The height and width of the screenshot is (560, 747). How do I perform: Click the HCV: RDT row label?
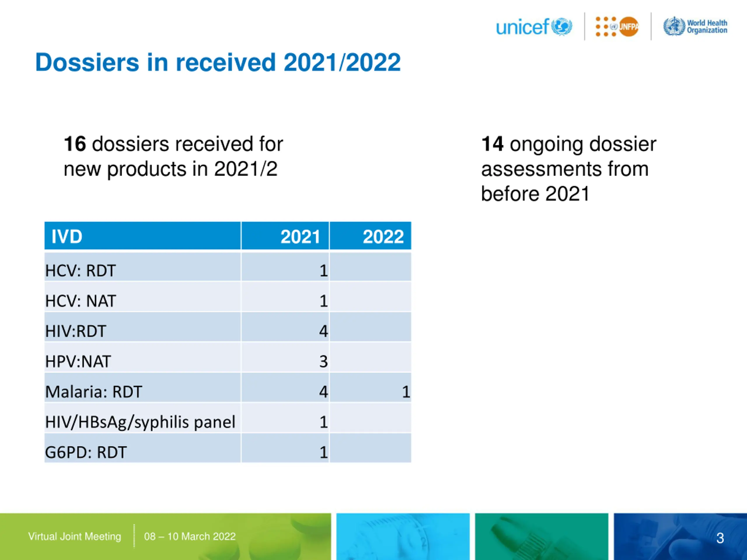click(x=80, y=270)
